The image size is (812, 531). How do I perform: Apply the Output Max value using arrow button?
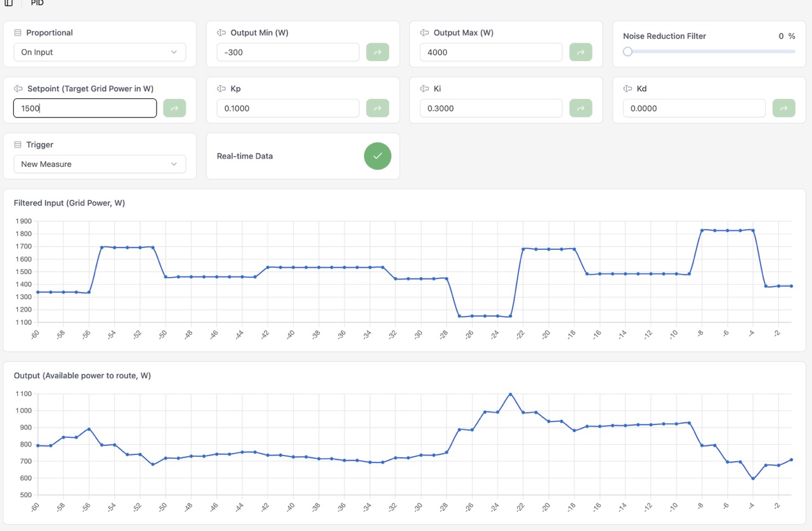pos(580,52)
